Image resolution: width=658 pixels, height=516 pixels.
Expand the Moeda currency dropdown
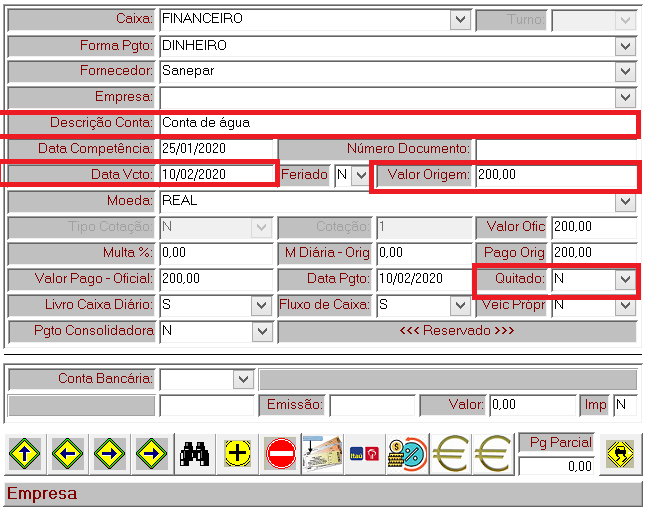pyautogui.click(x=626, y=201)
